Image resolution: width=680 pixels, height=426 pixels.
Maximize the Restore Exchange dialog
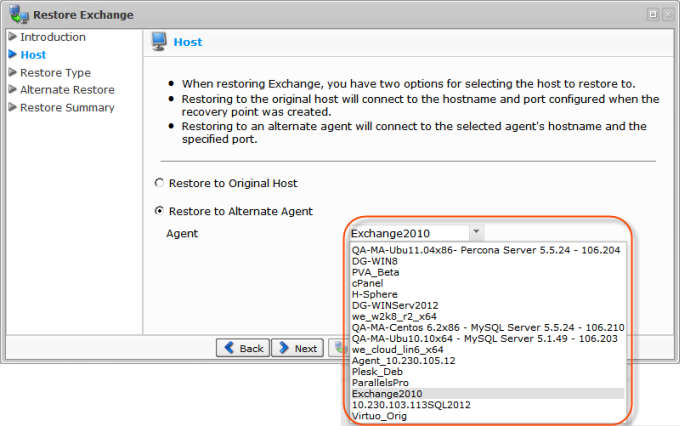653,14
